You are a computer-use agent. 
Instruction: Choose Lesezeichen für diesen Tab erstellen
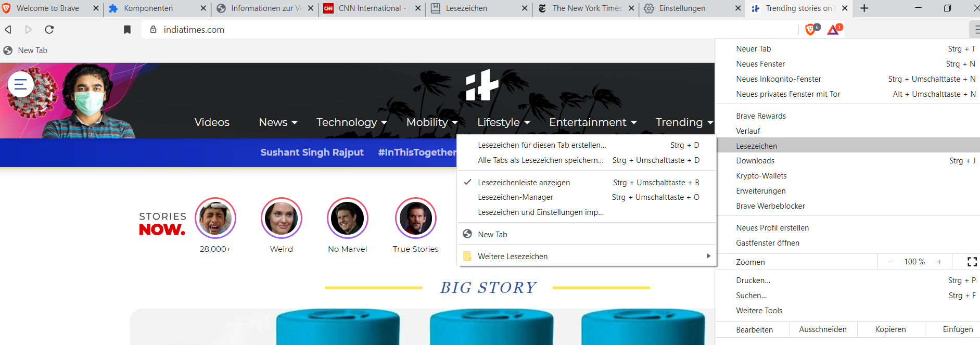point(587,145)
